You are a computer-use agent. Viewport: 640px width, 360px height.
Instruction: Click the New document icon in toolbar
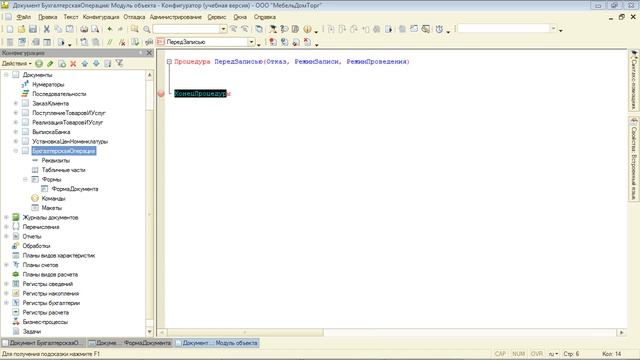point(10,29)
